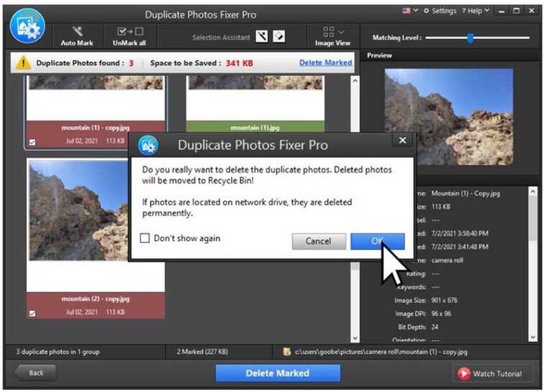This screenshot has height=392, width=544.
Task: Open the Help dropdown menu
Action: click(476, 11)
